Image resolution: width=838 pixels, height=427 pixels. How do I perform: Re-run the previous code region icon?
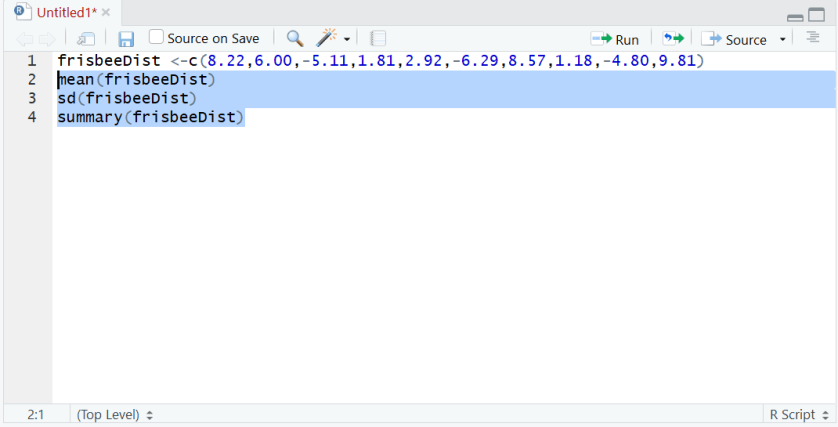pos(674,39)
